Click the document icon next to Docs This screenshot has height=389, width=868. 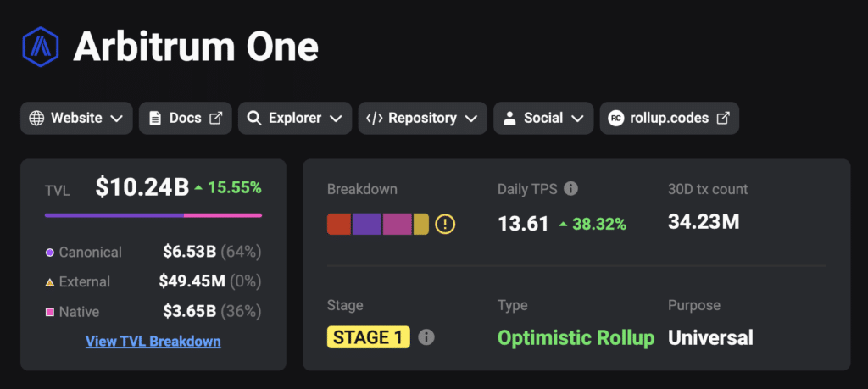coord(155,118)
